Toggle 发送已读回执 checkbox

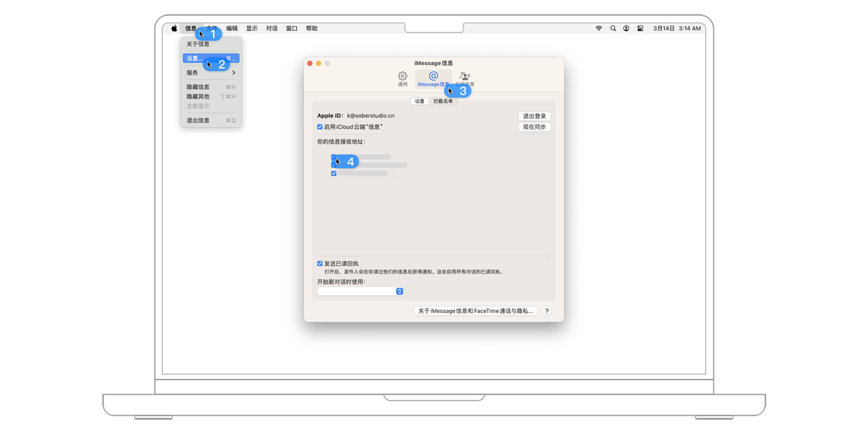point(320,263)
